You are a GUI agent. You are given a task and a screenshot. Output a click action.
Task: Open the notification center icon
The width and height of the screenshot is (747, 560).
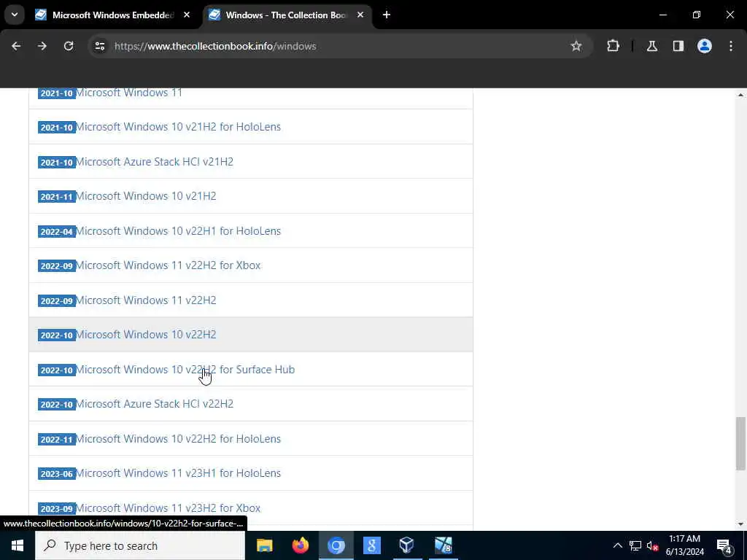[724, 545]
